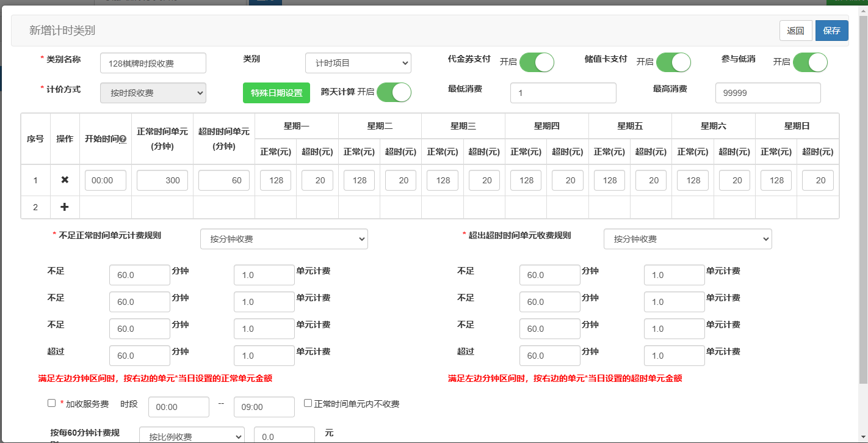Toggle the 代金券支付 switch

tap(536, 62)
